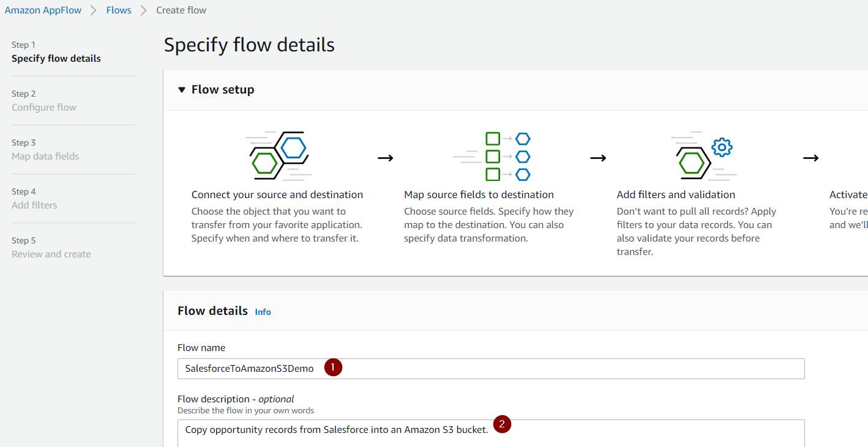
Task: Click the Flow setup disclosure triangle
Action: coord(182,89)
